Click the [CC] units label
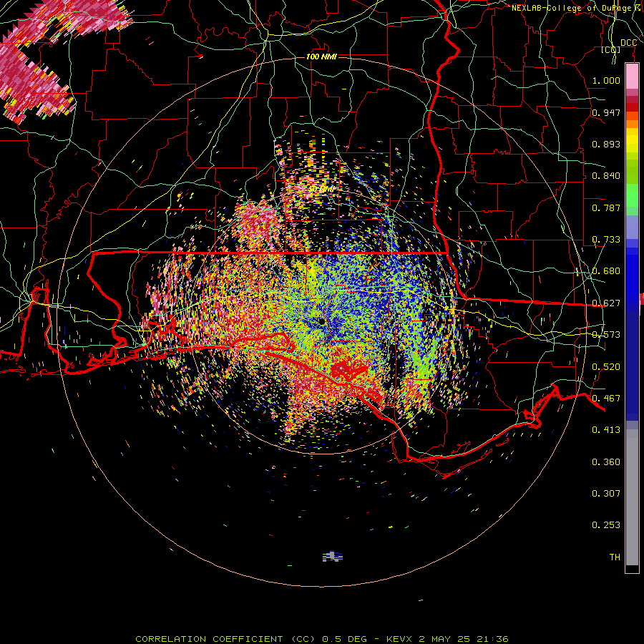Viewport: 644px width, 644px height. pyautogui.click(x=611, y=49)
